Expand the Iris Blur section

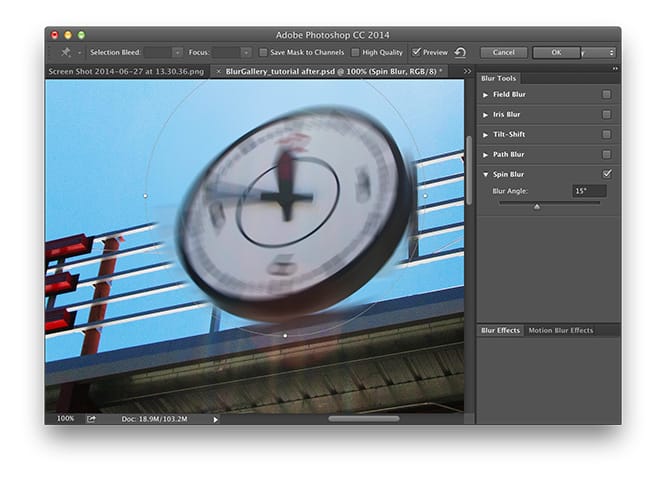point(486,115)
